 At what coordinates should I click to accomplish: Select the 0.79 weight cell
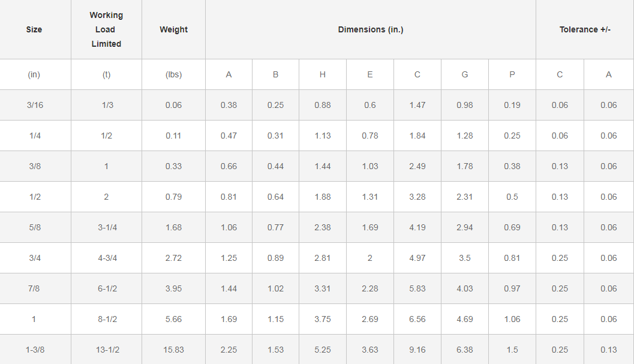pyautogui.click(x=173, y=197)
